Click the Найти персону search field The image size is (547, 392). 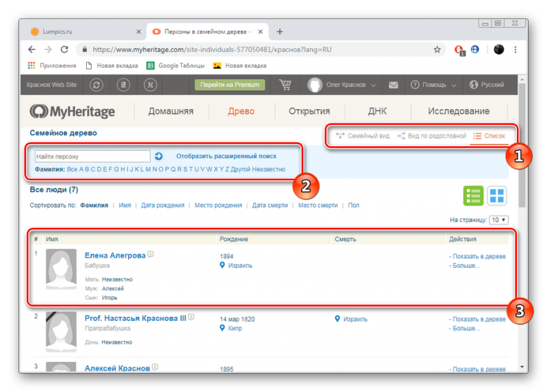coord(92,156)
